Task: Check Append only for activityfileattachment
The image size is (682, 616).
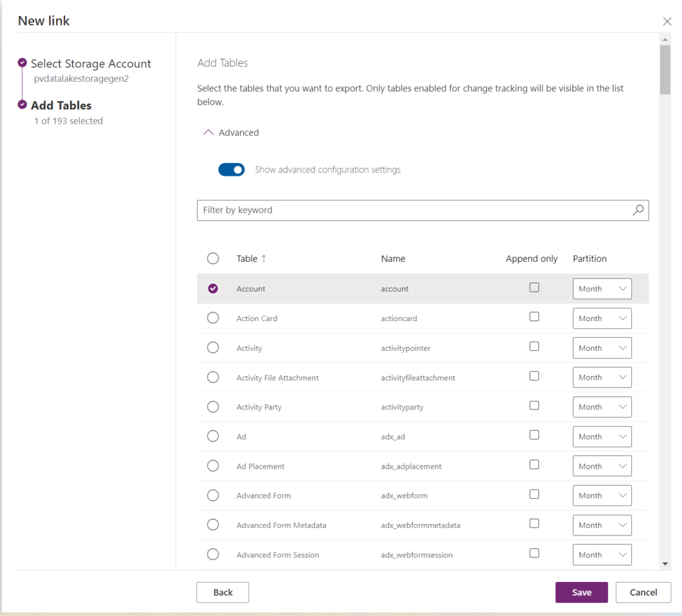Action: 534,376
